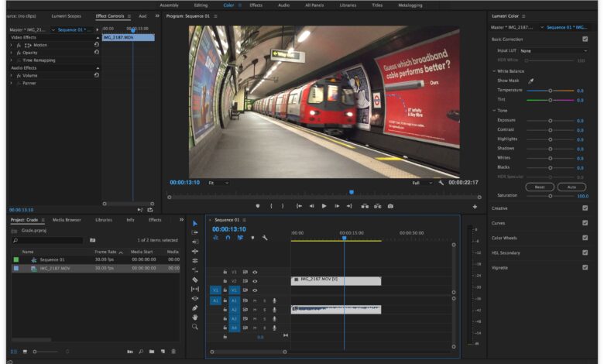The height and width of the screenshot is (364, 604).
Task: Click the Temperature slider handle
Action: coord(551,91)
